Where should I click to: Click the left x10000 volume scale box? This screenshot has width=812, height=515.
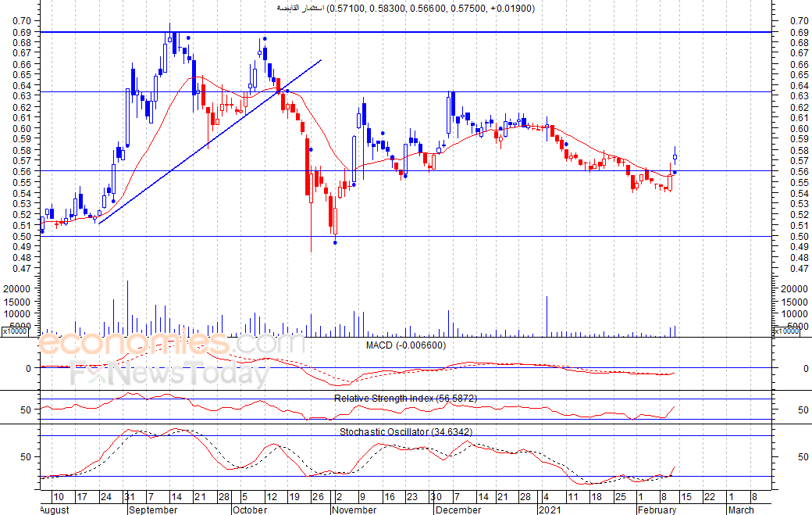click(15, 331)
